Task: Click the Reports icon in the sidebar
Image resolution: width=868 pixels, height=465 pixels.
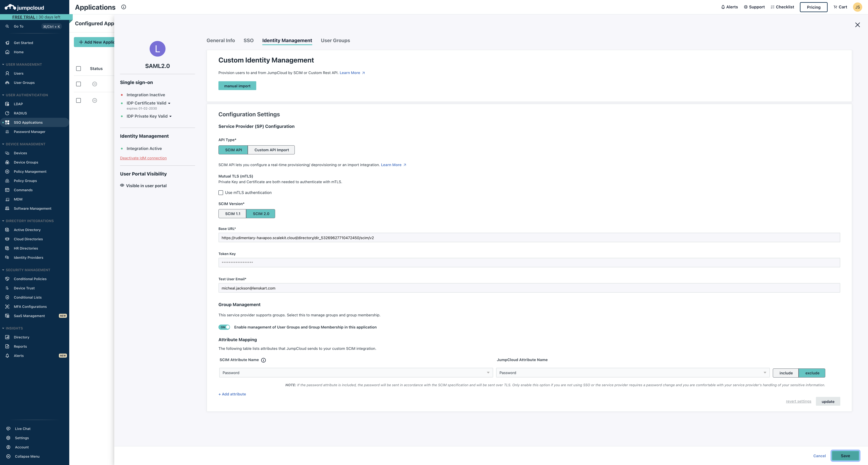Action: pos(7,346)
